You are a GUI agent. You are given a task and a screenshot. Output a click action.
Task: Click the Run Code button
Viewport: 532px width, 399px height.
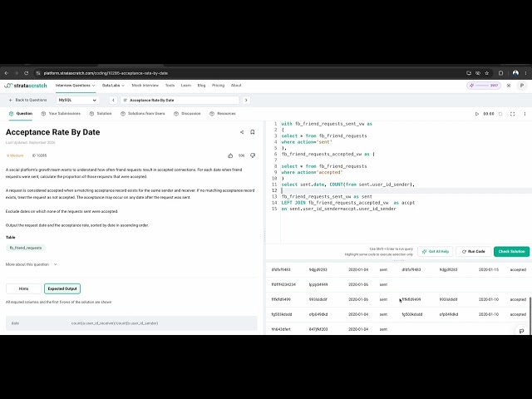474,251
